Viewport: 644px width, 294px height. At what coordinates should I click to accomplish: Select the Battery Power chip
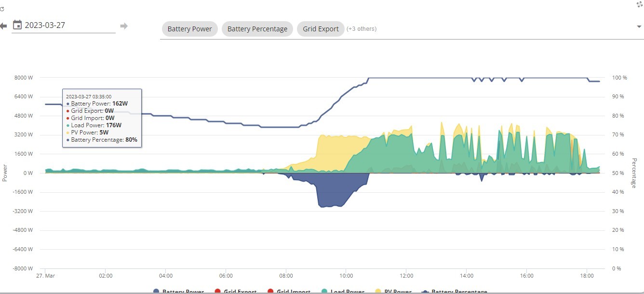(189, 29)
